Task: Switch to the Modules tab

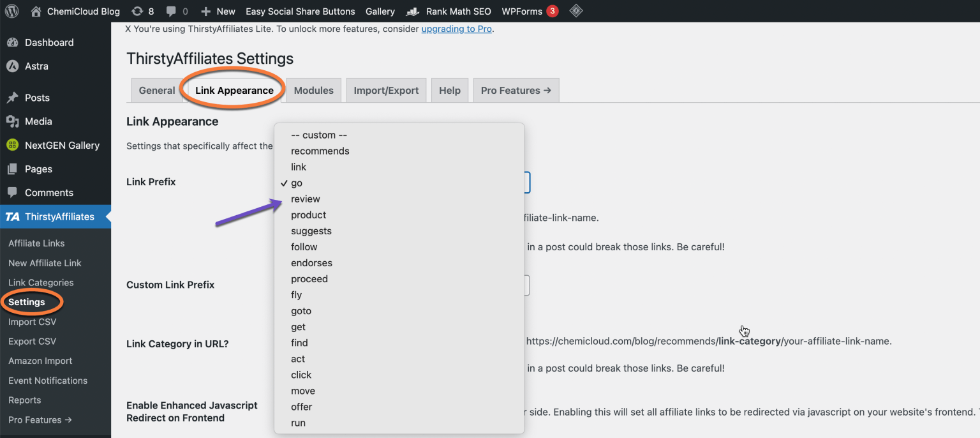Action: 313,90
